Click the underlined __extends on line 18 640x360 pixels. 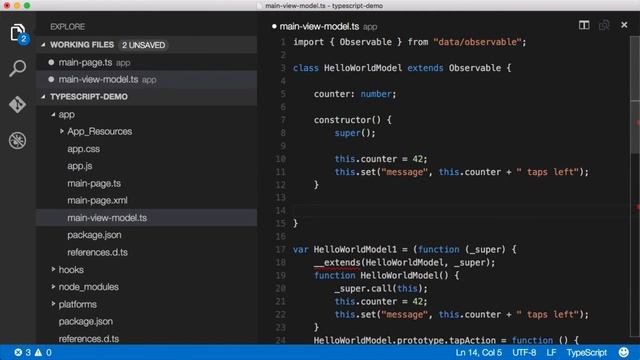coord(337,262)
